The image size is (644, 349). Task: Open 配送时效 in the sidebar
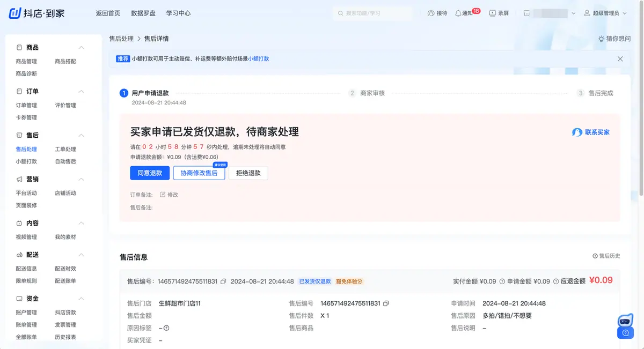tap(65, 269)
